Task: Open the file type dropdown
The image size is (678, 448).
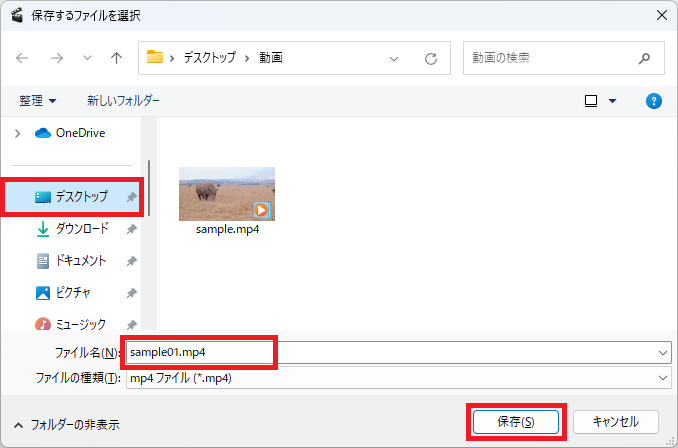Action: click(663, 378)
